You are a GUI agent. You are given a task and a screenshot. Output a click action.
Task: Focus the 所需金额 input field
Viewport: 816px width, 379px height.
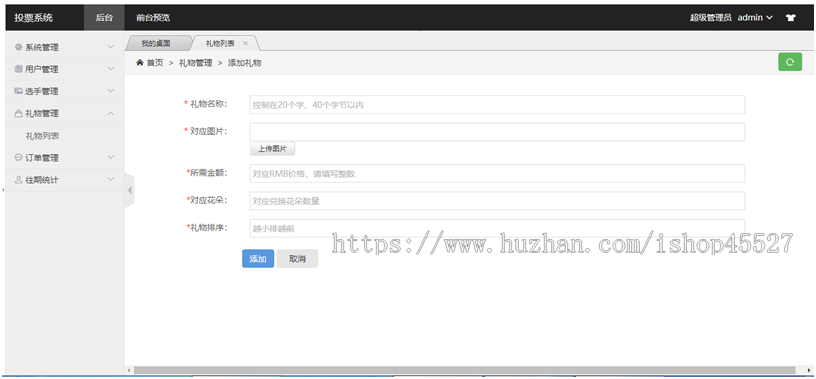point(497,173)
